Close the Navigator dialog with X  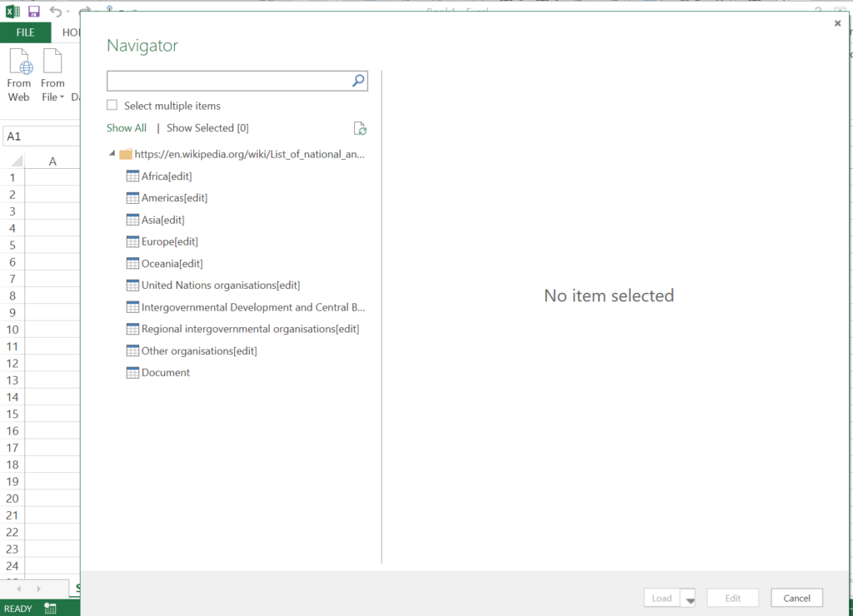pyautogui.click(x=837, y=24)
